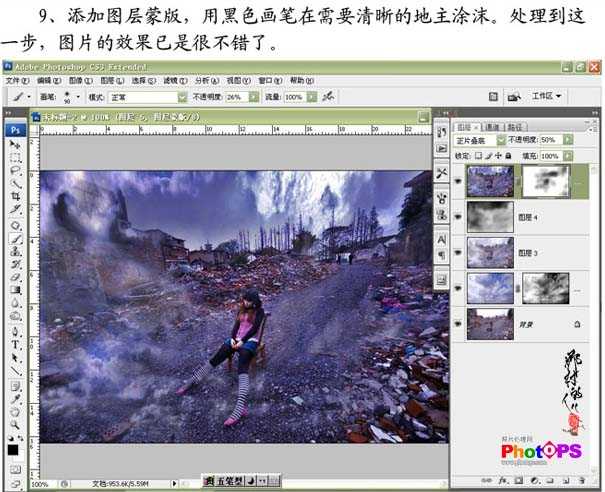Image resolution: width=605 pixels, height=492 pixels.
Task: Select the Clone Stamp tool
Action: [x=15, y=252]
